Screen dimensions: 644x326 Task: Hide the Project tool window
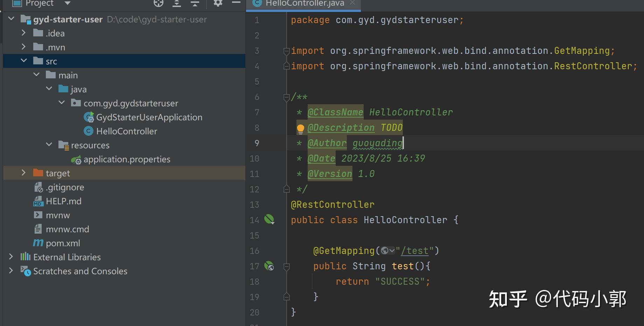236,3
